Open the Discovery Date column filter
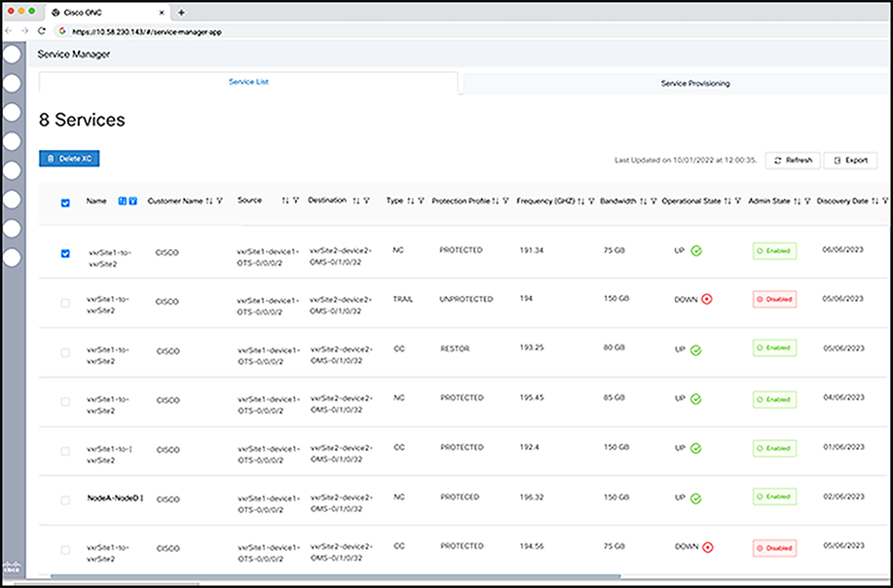 (x=885, y=201)
